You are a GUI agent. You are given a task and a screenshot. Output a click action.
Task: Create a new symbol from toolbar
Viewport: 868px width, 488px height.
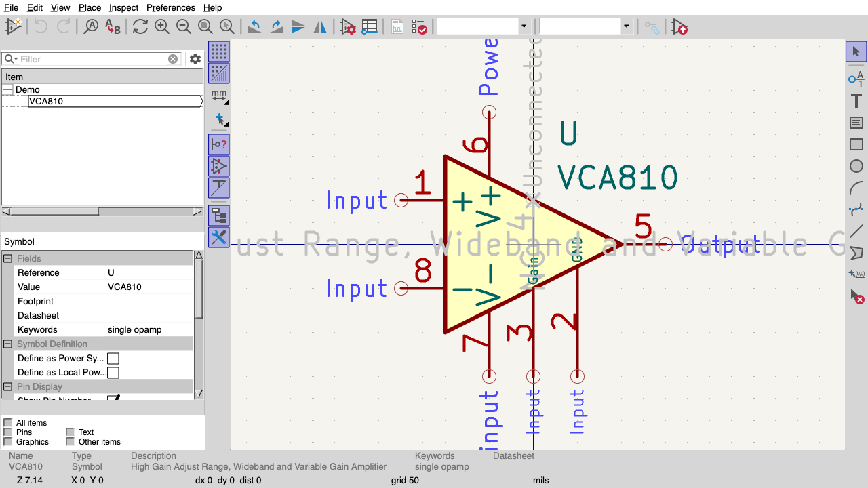point(14,26)
